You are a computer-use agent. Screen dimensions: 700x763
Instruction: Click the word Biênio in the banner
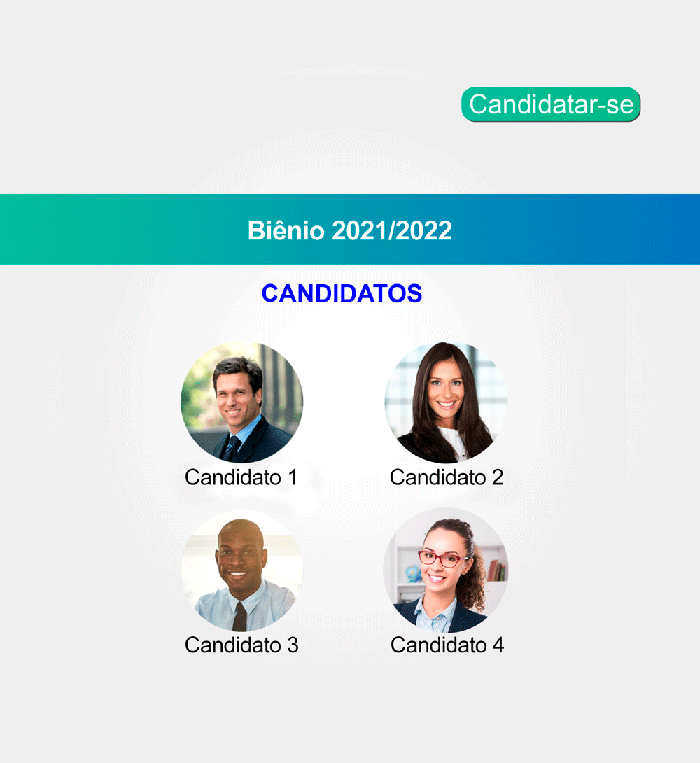tap(286, 230)
